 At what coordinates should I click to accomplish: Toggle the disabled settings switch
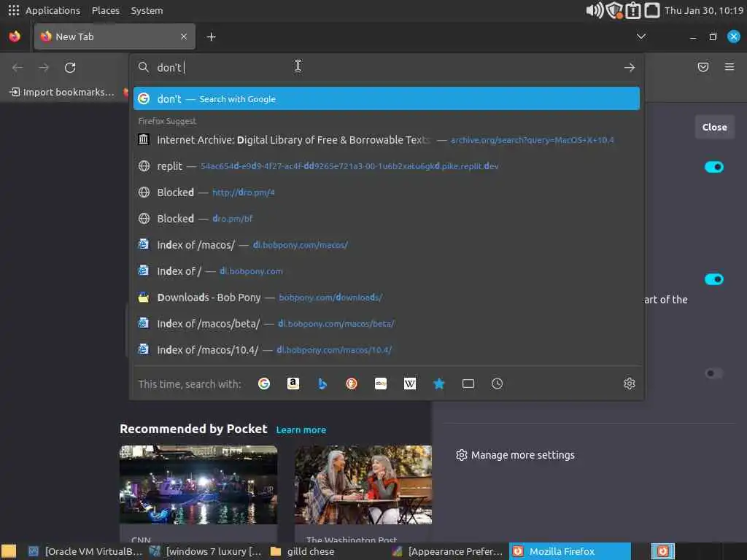(x=713, y=373)
